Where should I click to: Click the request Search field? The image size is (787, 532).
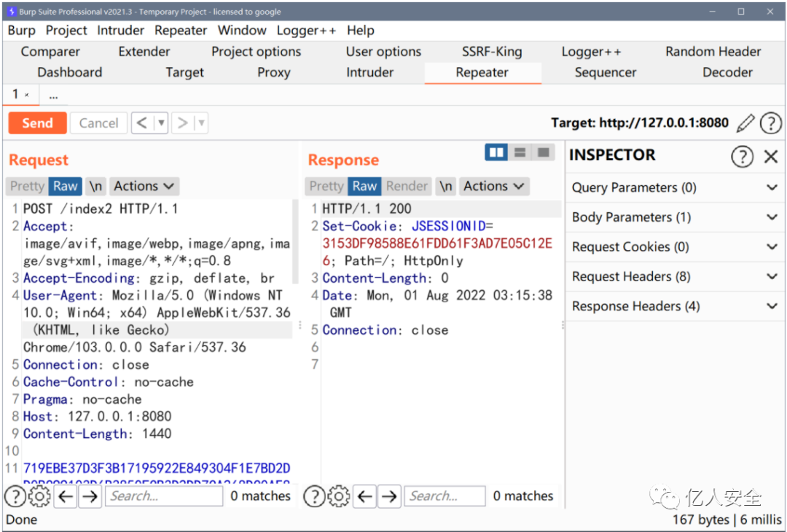[x=164, y=496]
